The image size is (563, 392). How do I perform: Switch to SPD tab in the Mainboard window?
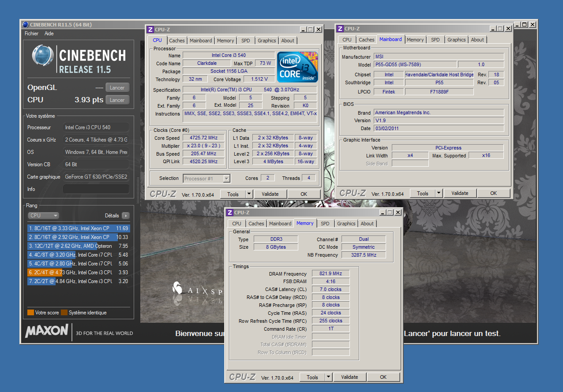(x=435, y=40)
